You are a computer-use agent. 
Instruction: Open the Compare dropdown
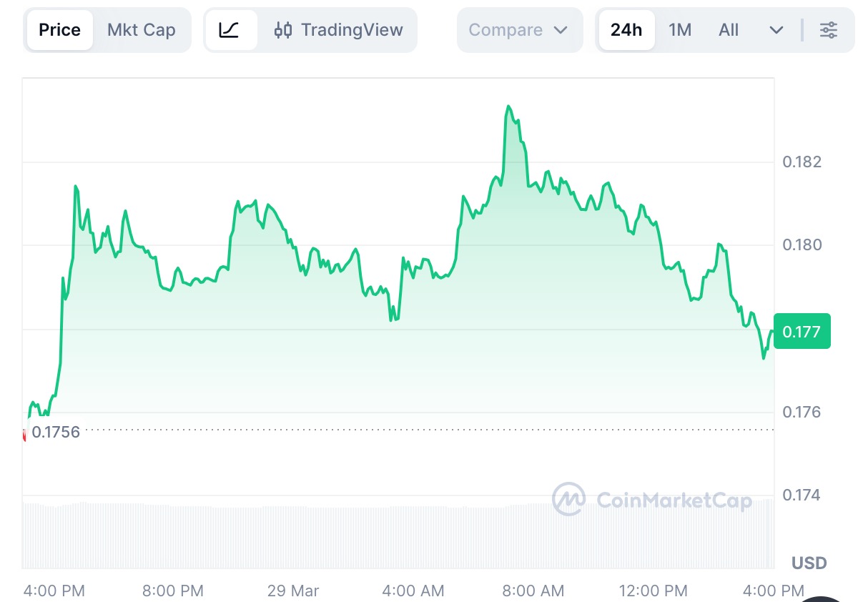518,30
